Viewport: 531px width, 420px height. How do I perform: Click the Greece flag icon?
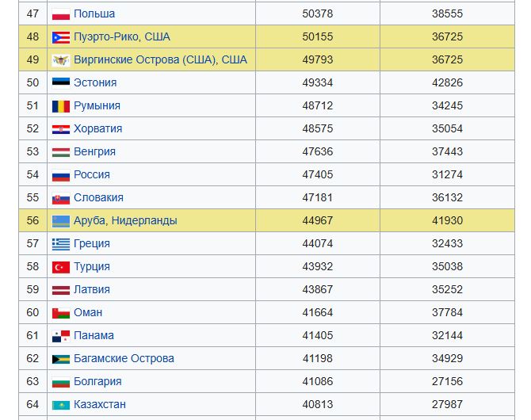pyautogui.click(x=61, y=244)
